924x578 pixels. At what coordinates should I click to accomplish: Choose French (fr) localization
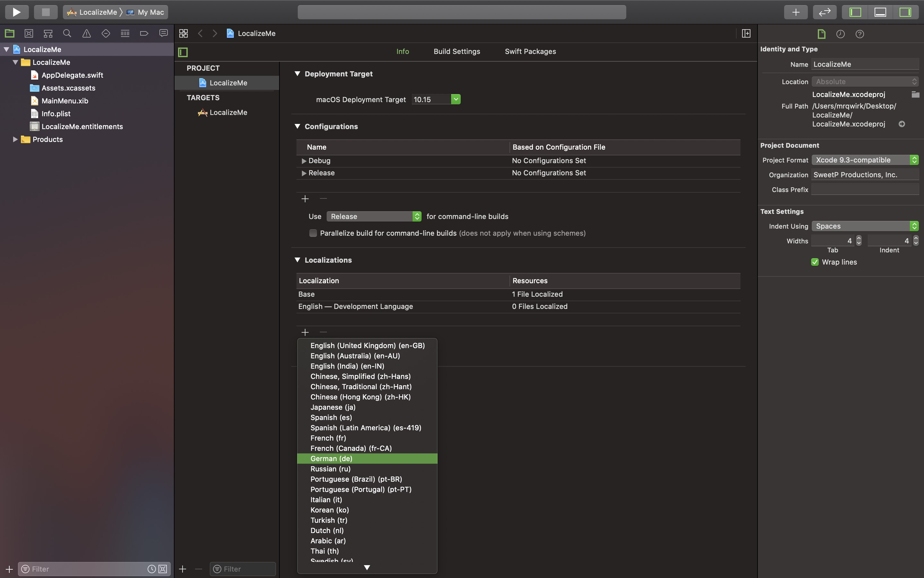tap(367, 438)
